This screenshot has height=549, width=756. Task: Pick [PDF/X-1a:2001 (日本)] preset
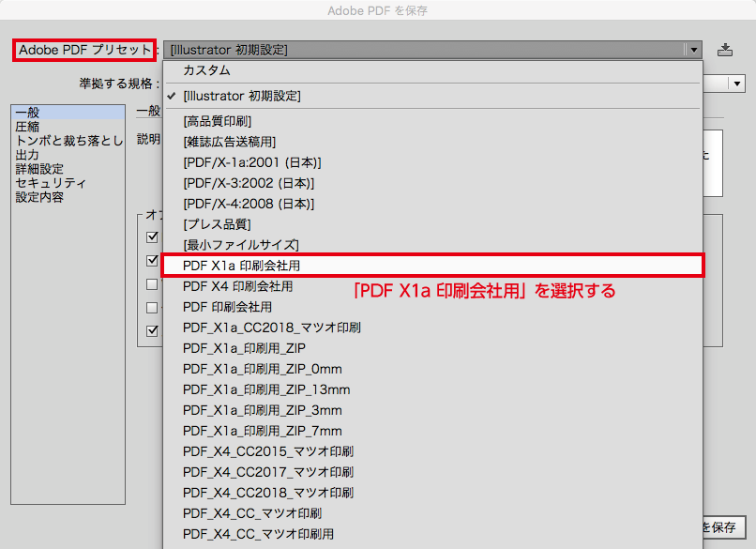point(432,162)
